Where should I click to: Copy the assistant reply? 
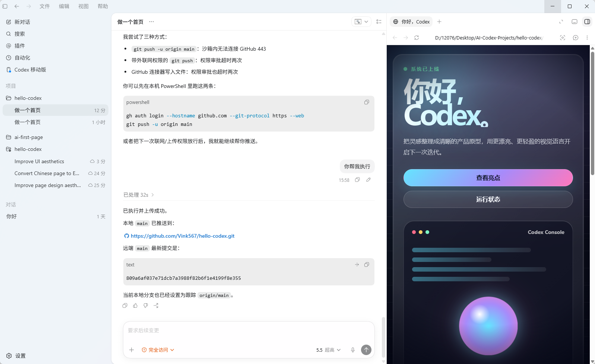click(x=125, y=306)
